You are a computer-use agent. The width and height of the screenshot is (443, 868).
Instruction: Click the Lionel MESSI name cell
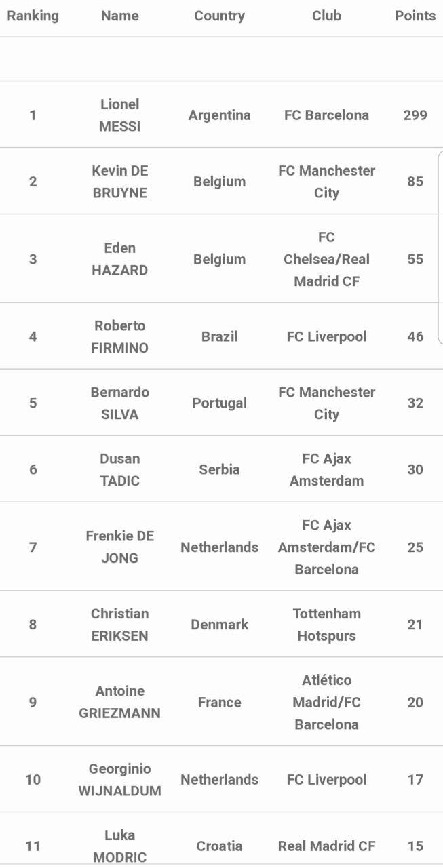pos(119,115)
